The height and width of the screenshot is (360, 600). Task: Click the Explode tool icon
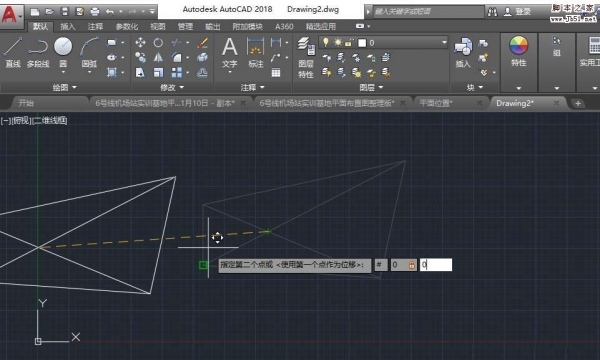pos(202,57)
